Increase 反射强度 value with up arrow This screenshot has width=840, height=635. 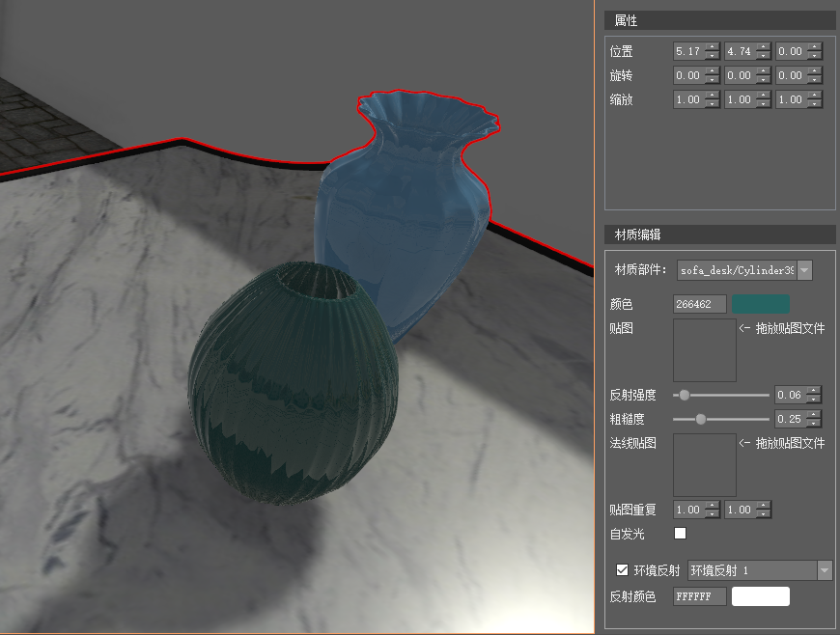(x=814, y=390)
